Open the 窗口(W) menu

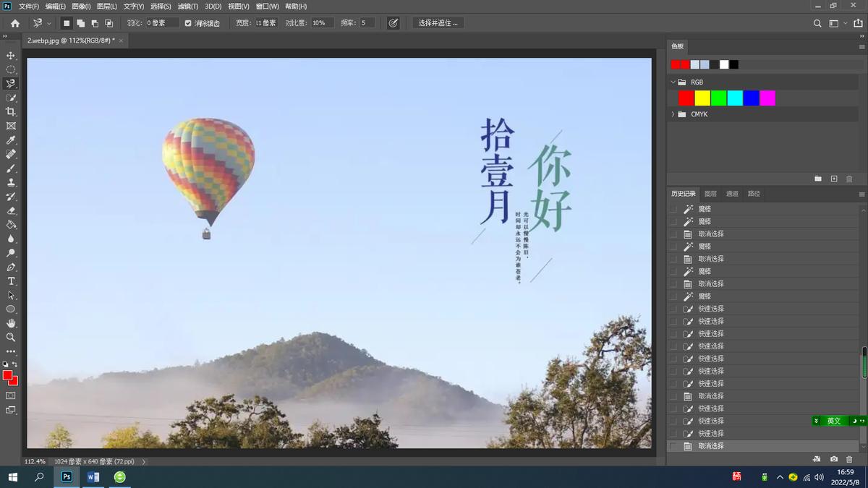click(267, 6)
